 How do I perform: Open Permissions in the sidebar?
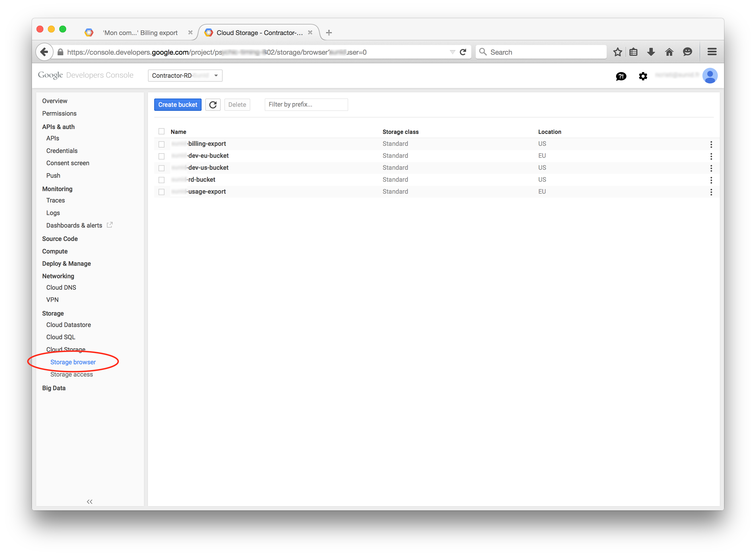click(59, 113)
